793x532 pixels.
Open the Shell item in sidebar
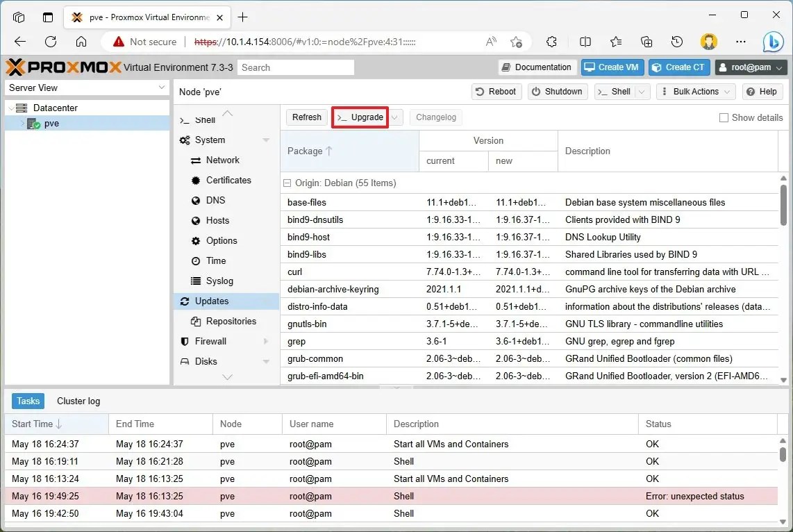(205, 120)
